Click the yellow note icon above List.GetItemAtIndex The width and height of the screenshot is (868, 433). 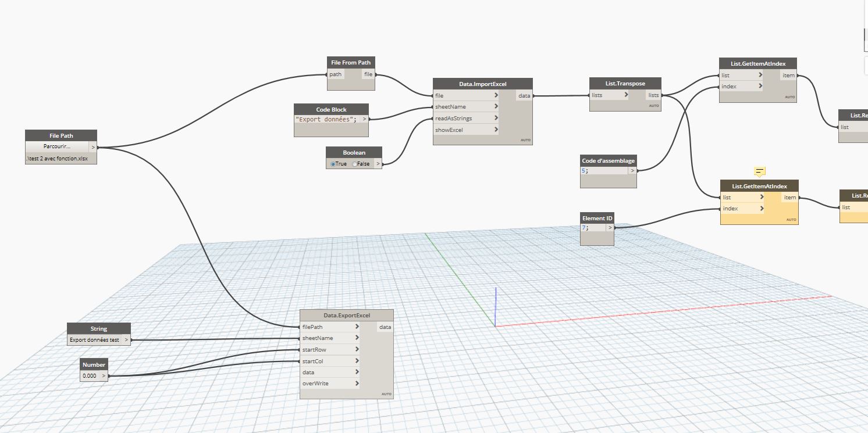759,171
